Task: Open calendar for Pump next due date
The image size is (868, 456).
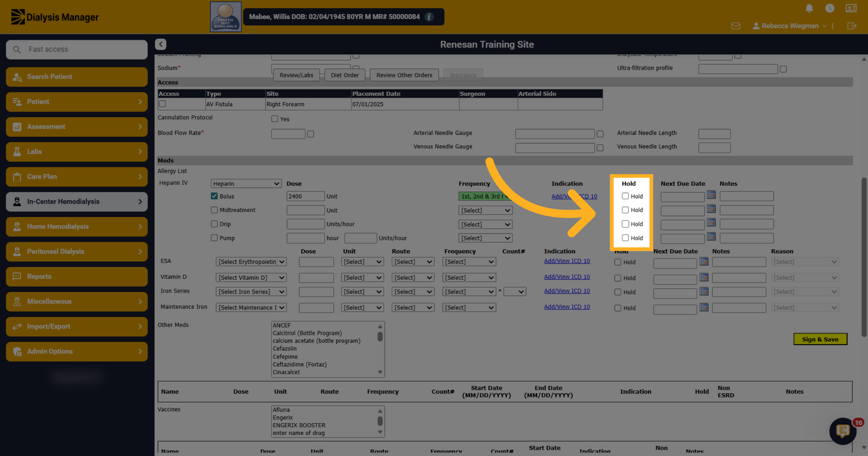Action: coord(711,237)
